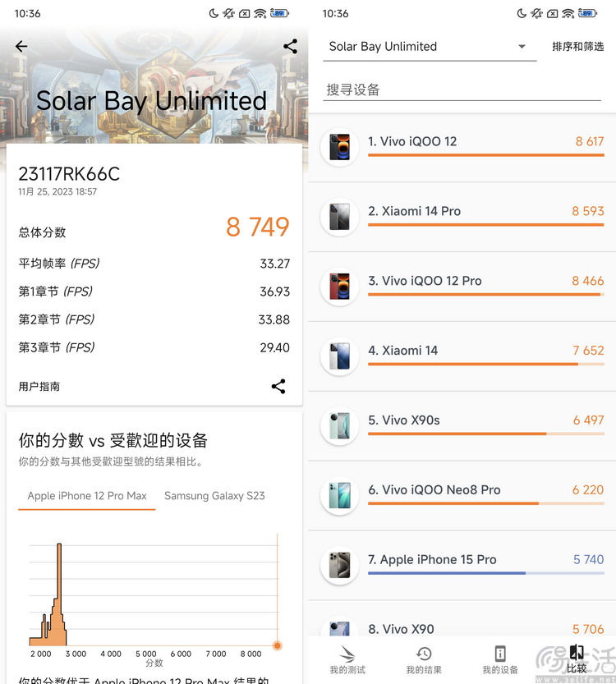Tap the device model 23117RK66C title
The height and width of the screenshot is (684, 616).
click(69, 174)
